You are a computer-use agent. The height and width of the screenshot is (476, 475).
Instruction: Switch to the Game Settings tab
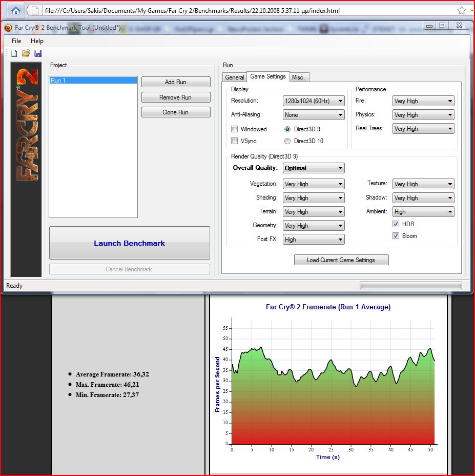point(268,76)
